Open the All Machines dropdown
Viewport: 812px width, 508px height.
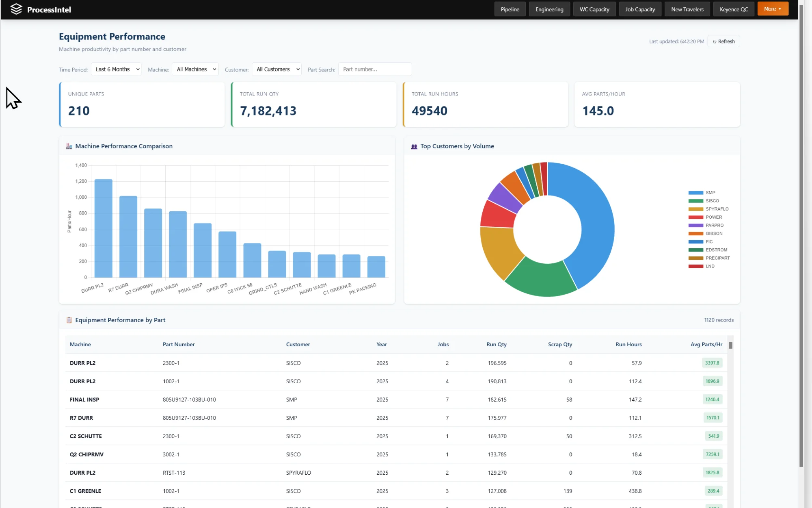tap(195, 69)
